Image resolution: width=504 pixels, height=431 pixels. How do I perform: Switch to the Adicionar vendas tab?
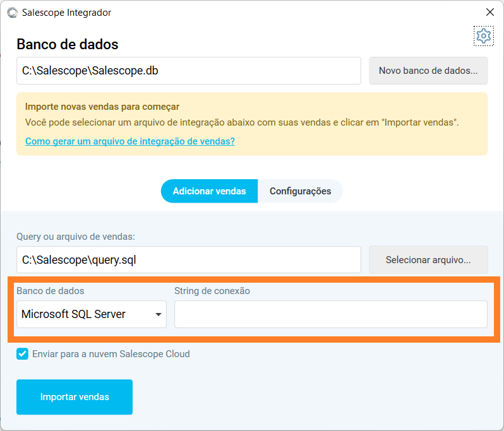point(209,191)
